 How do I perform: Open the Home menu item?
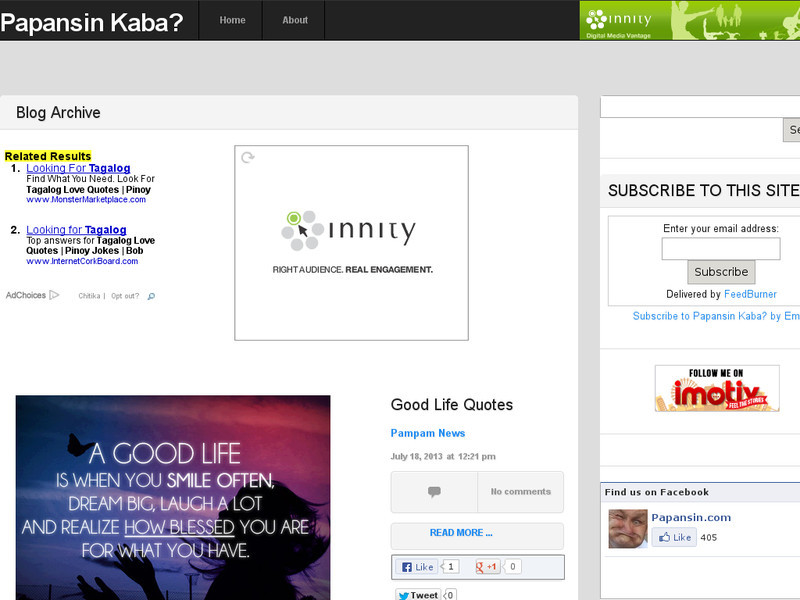pyautogui.click(x=232, y=20)
